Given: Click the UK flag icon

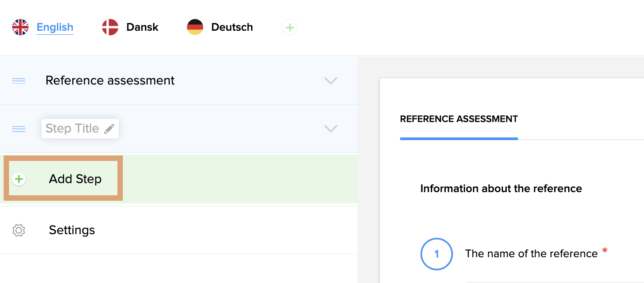Looking at the screenshot, I should point(20,27).
